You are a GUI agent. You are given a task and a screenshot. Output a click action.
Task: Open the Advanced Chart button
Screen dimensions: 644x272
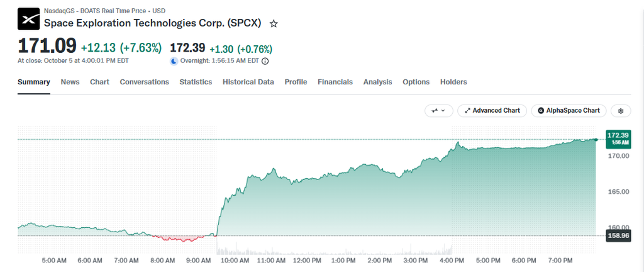(x=492, y=111)
